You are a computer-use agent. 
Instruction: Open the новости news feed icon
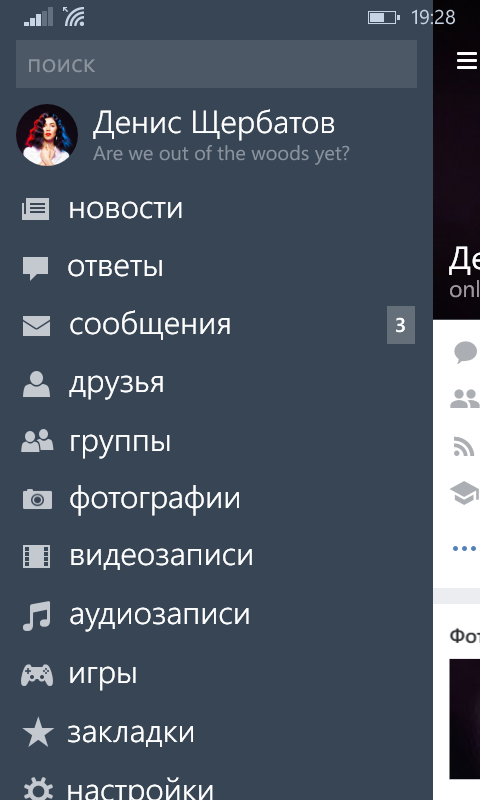tap(36, 209)
